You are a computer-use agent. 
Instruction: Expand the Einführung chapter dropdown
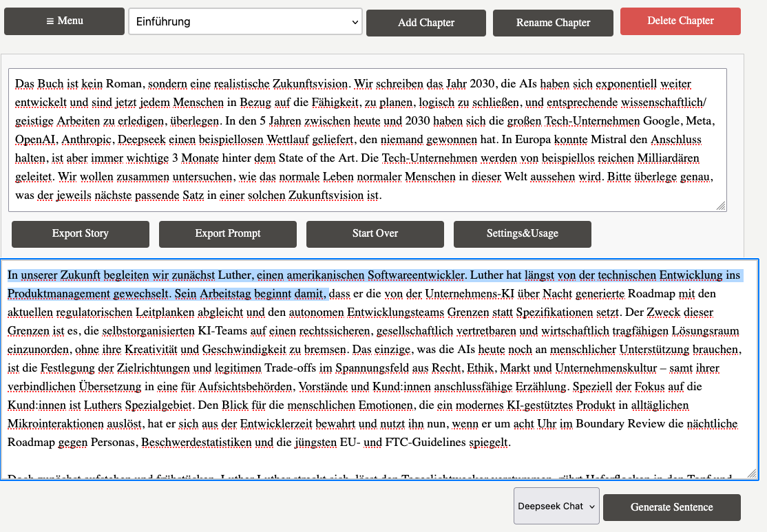point(245,21)
